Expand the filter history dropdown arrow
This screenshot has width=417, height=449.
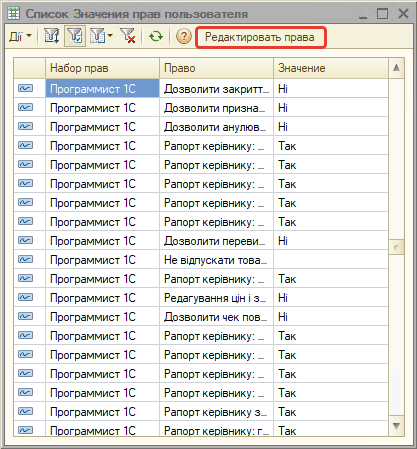110,36
